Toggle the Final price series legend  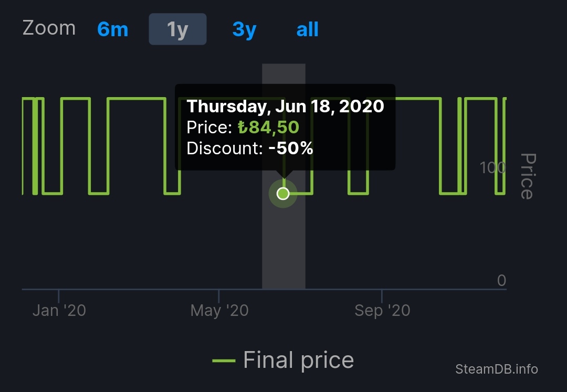pyautogui.click(x=298, y=361)
